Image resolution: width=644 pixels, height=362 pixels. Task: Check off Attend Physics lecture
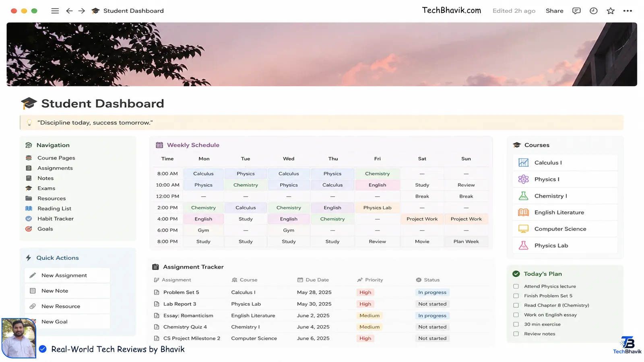point(516,286)
